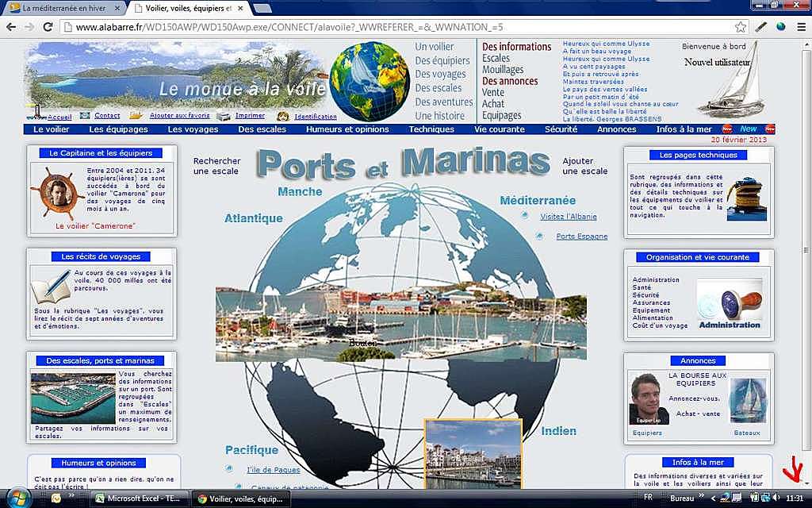Click Le voilier "Camerone" link
812x508 pixels.
click(95, 226)
